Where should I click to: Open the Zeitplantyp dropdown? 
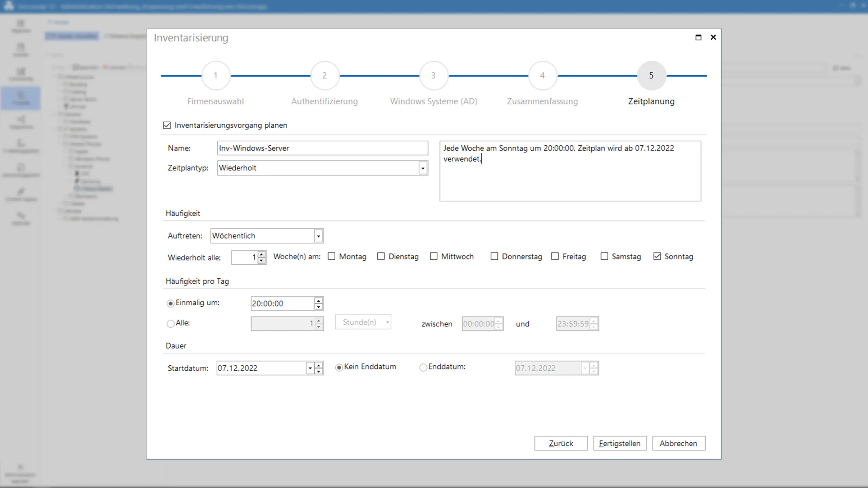coord(422,168)
